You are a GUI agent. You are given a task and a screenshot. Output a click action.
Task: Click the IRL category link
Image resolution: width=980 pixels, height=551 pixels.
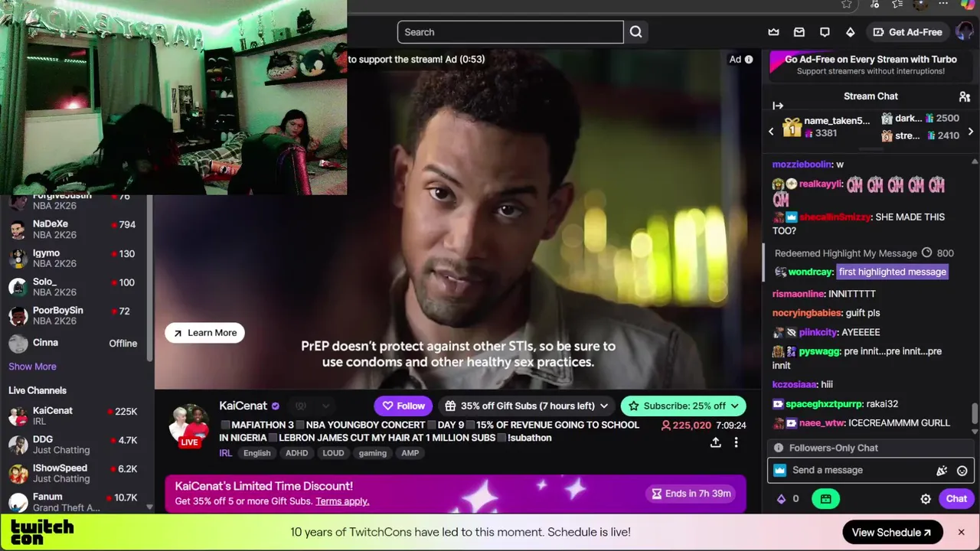[x=226, y=453]
